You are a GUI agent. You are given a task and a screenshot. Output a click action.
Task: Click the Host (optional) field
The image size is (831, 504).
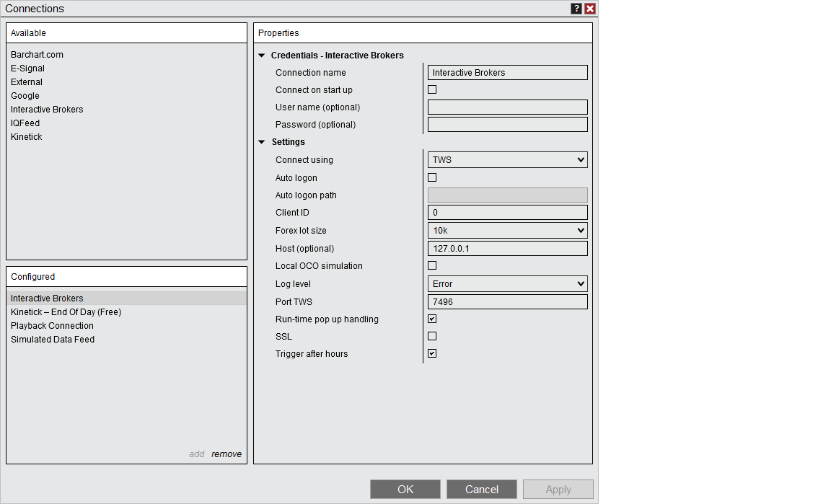pos(508,249)
